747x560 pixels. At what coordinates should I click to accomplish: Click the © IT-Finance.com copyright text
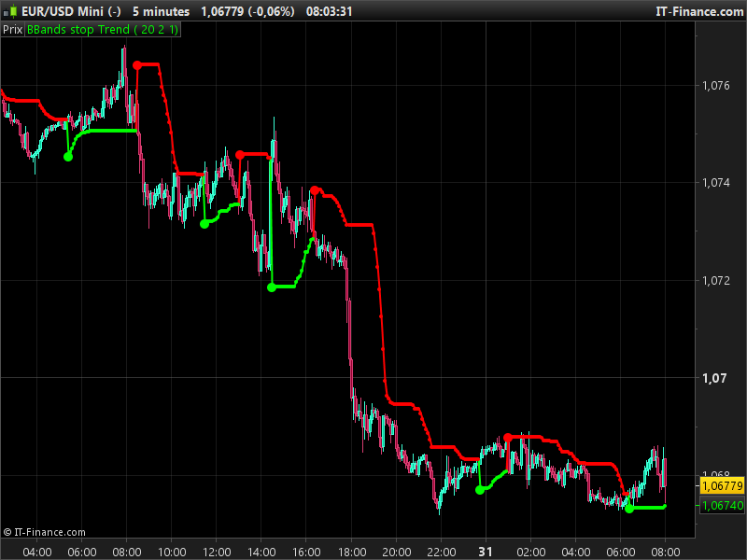[x=44, y=532]
